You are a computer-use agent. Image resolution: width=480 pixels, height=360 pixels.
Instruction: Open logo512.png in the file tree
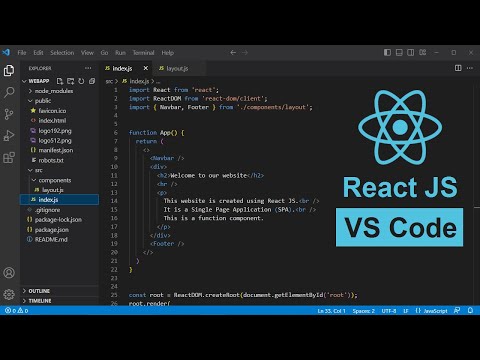[x=55, y=140]
